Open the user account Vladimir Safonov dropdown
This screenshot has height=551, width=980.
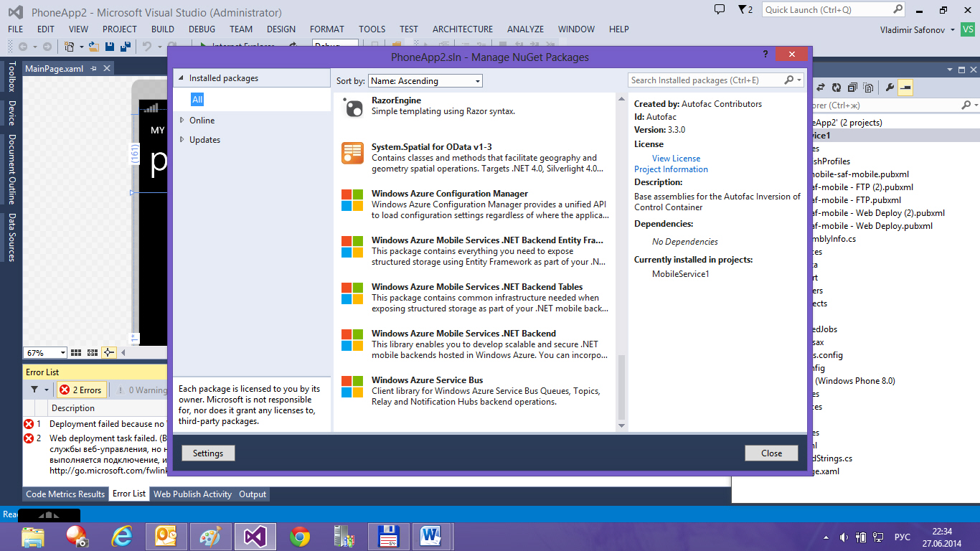pos(953,29)
